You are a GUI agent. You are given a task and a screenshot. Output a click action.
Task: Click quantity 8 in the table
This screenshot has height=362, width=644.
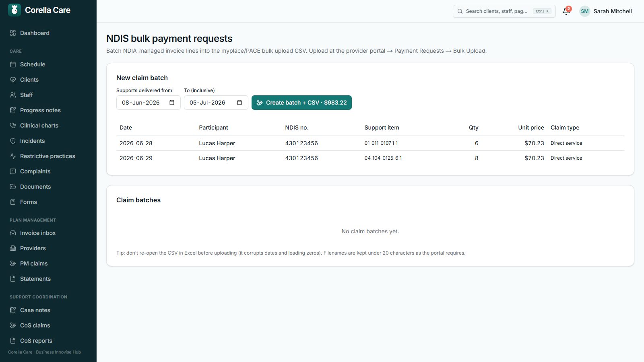[477, 158]
